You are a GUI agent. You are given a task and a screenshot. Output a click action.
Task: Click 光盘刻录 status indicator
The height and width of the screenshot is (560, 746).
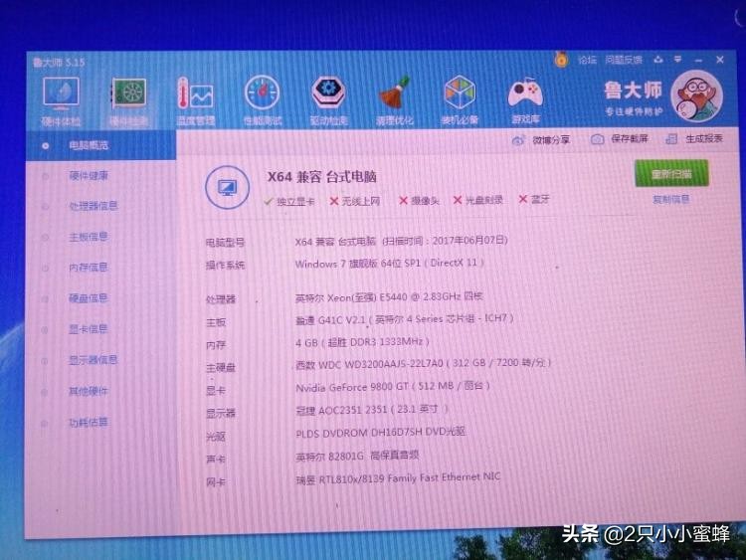click(478, 200)
